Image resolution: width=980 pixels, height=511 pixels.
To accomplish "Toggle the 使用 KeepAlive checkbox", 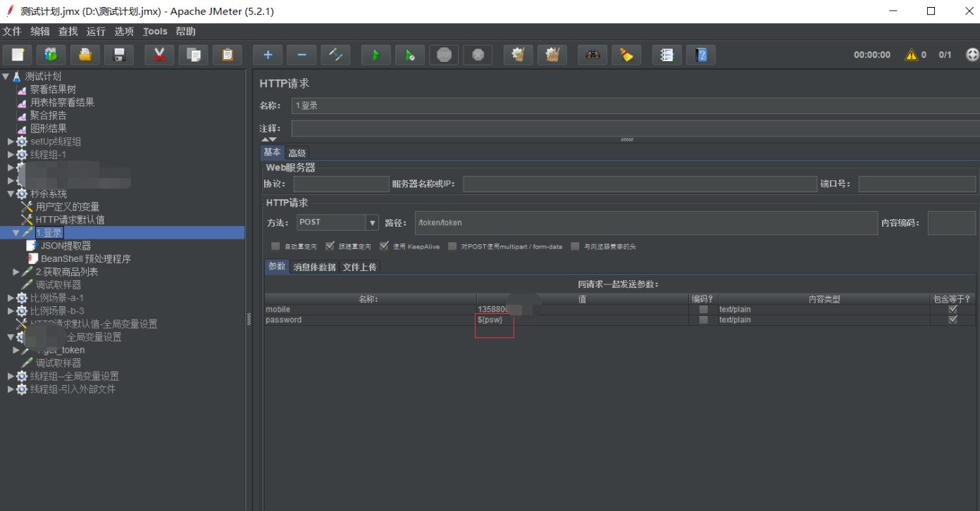I will [384, 246].
